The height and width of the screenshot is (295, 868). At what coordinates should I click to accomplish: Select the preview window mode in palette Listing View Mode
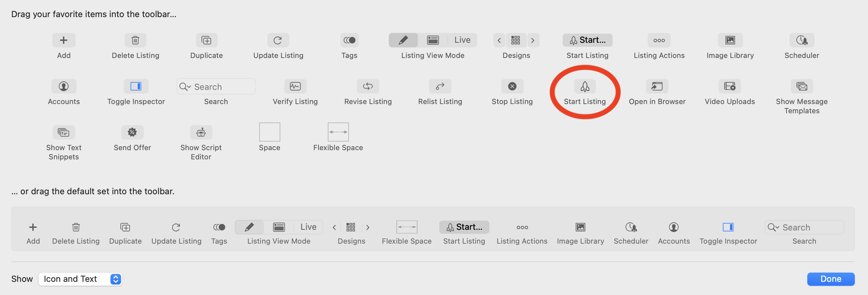pyautogui.click(x=433, y=40)
